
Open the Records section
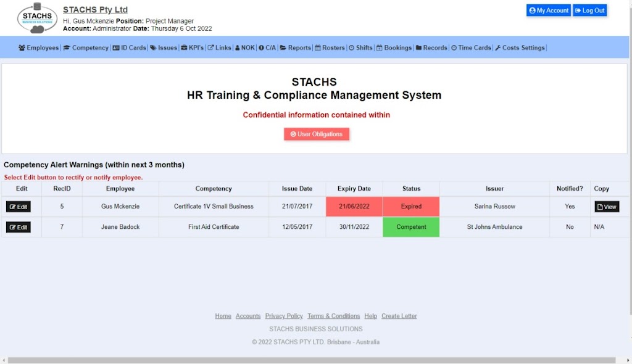pyautogui.click(x=431, y=48)
